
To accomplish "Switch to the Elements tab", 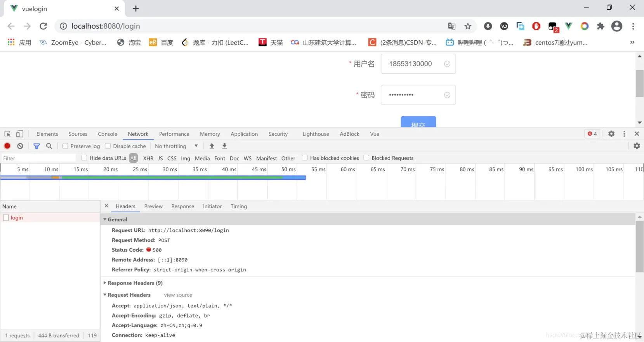I will pyautogui.click(x=47, y=134).
